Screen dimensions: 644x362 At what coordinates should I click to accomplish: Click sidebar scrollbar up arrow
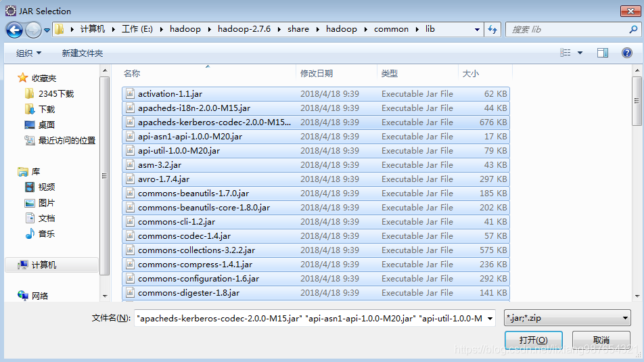105,70
